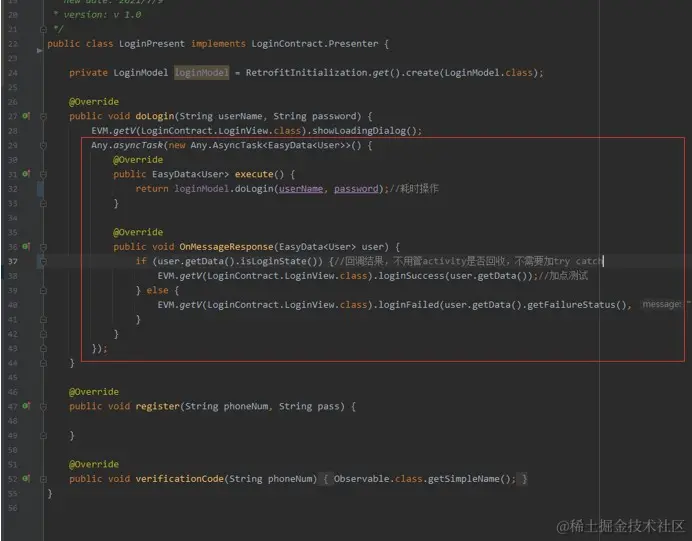Click the change marker in gutter at line 32
The image size is (692, 541).
click(x=40, y=189)
